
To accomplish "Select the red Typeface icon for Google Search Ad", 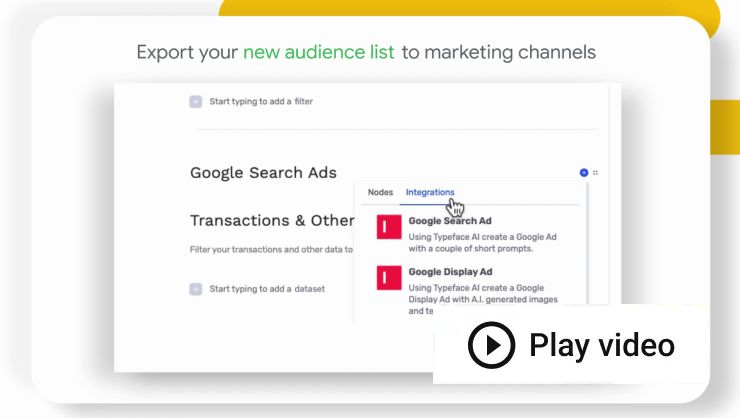I will click(x=389, y=227).
